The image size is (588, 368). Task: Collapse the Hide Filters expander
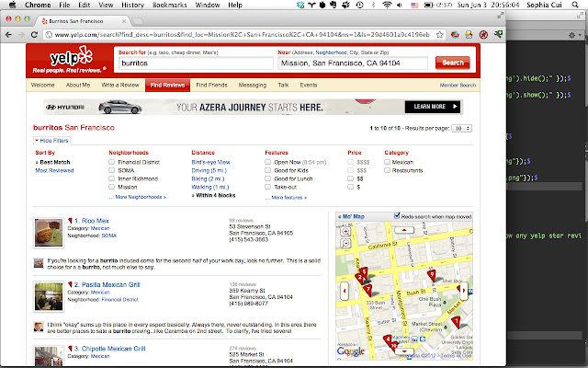point(51,141)
